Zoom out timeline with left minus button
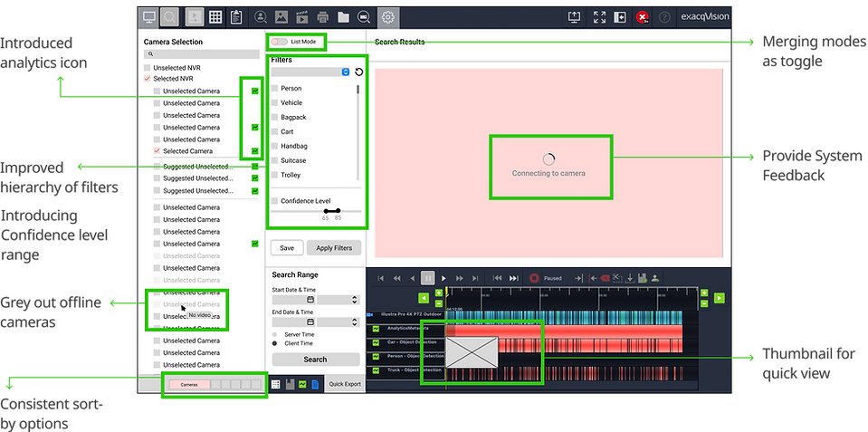The image size is (868, 432). coord(438,303)
